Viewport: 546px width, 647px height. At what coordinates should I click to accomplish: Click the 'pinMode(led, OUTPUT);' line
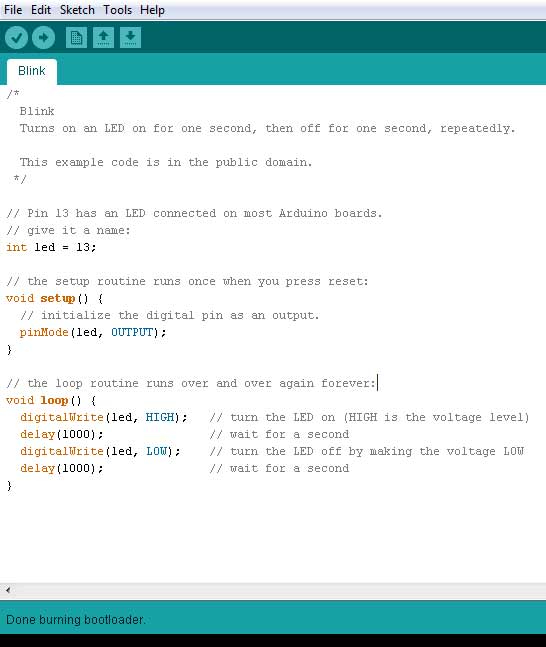[93, 332]
